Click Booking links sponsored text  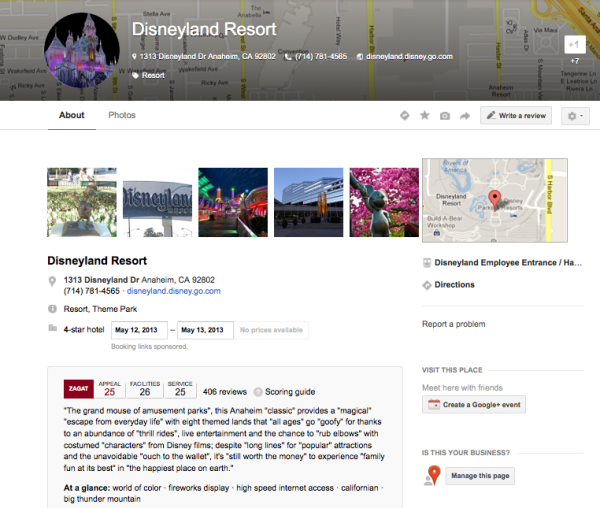(149, 347)
